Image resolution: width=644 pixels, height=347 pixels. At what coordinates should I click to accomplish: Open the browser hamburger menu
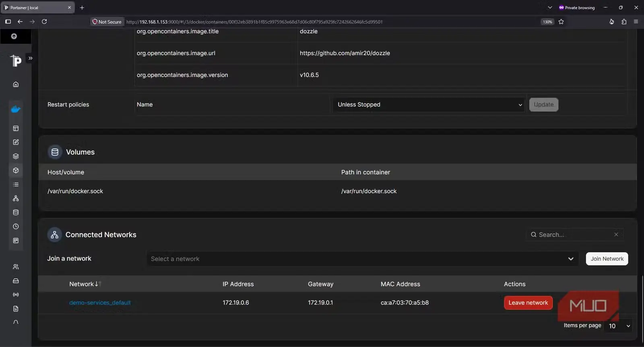coord(636,22)
